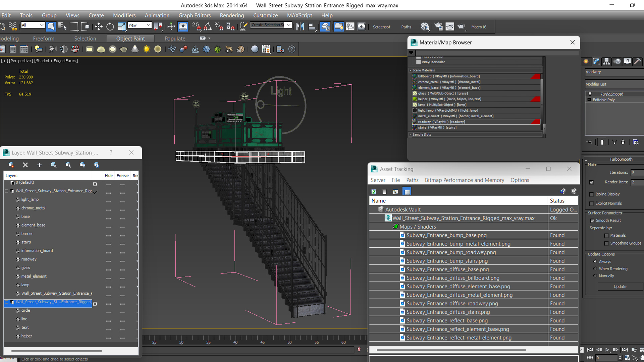Click the Asset Tracking horizontal scrollbar
The width and height of the screenshot is (644, 362).
pos(451,350)
